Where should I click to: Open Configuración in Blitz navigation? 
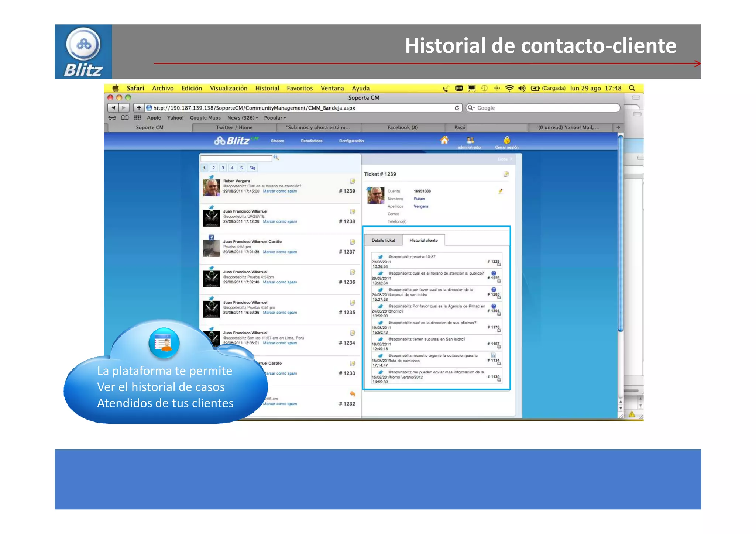pyautogui.click(x=351, y=141)
